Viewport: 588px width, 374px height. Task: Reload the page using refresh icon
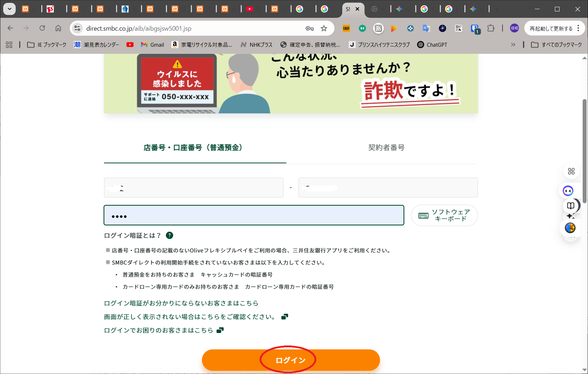pos(42,28)
